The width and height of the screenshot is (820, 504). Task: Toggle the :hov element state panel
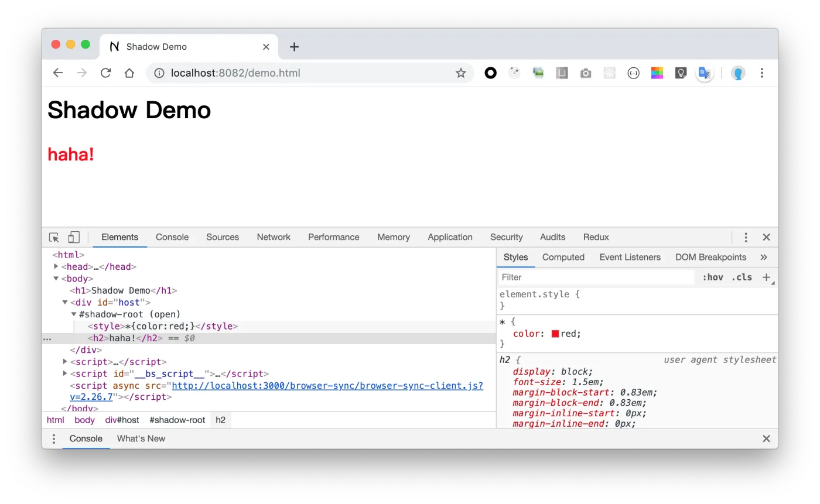coord(713,277)
